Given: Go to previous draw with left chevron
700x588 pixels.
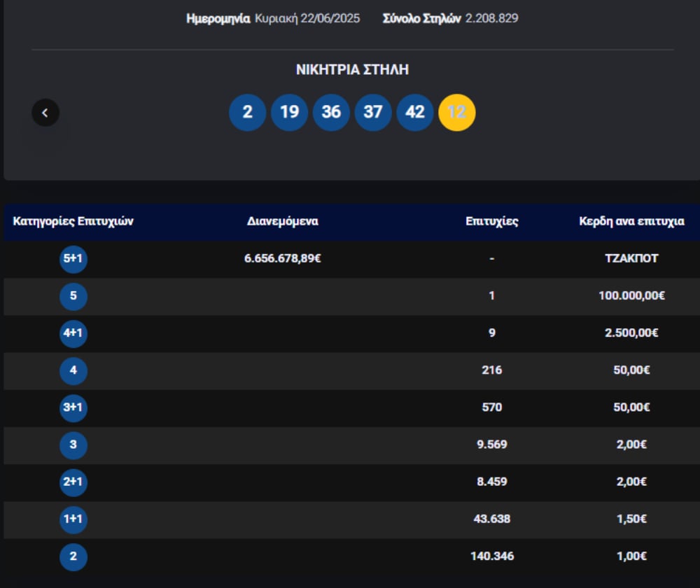Looking at the screenshot, I should point(45,113).
